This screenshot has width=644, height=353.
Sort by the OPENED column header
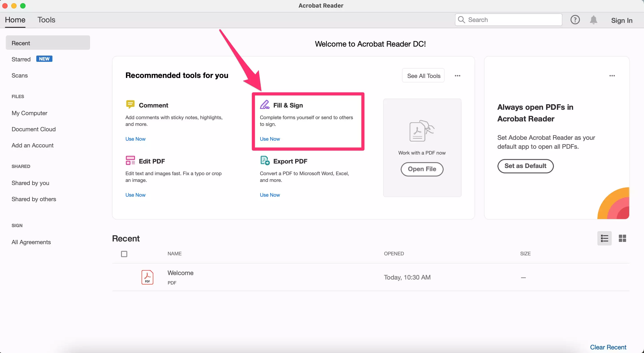click(x=394, y=254)
